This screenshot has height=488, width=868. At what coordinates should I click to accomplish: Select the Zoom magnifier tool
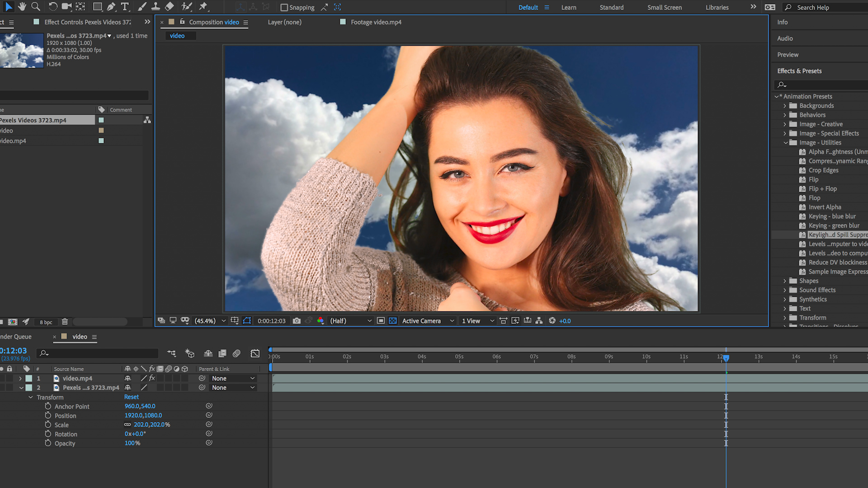(36, 7)
